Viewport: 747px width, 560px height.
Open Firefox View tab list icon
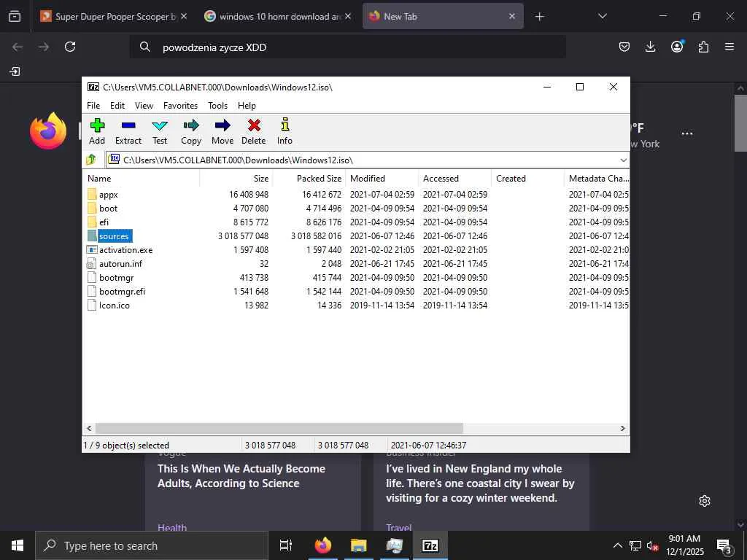click(15, 16)
